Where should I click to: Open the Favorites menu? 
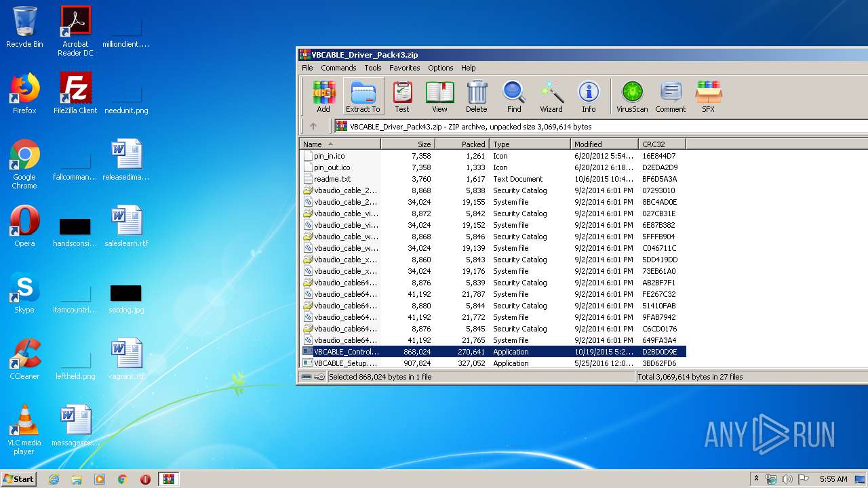[x=404, y=68]
